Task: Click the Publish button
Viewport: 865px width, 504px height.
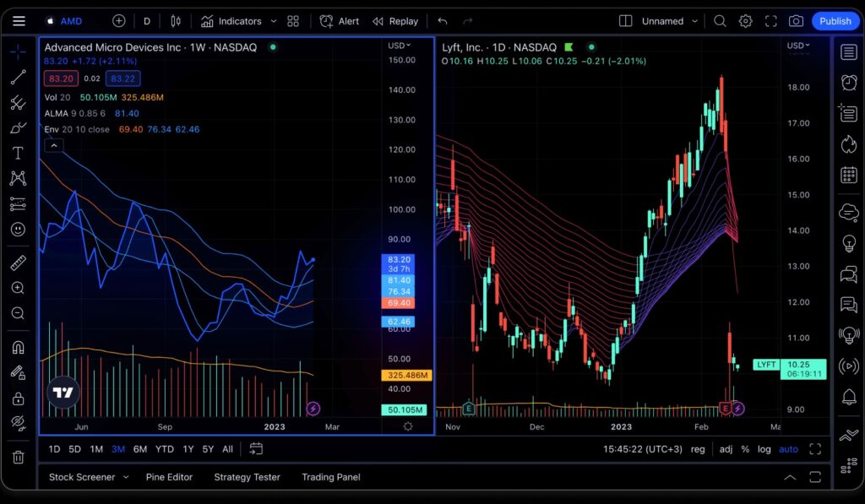Action: click(835, 20)
